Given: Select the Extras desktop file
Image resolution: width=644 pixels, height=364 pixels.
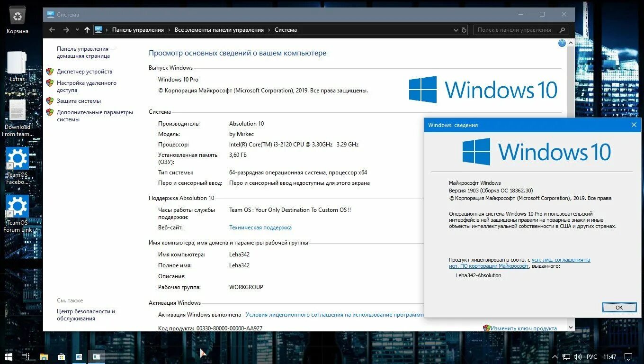Looking at the screenshot, I should click(17, 67).
